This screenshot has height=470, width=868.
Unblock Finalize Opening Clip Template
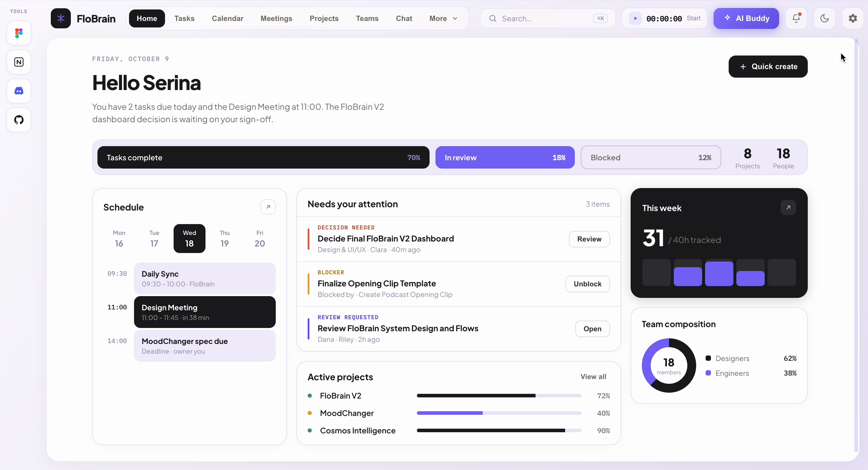click(587, 284)
